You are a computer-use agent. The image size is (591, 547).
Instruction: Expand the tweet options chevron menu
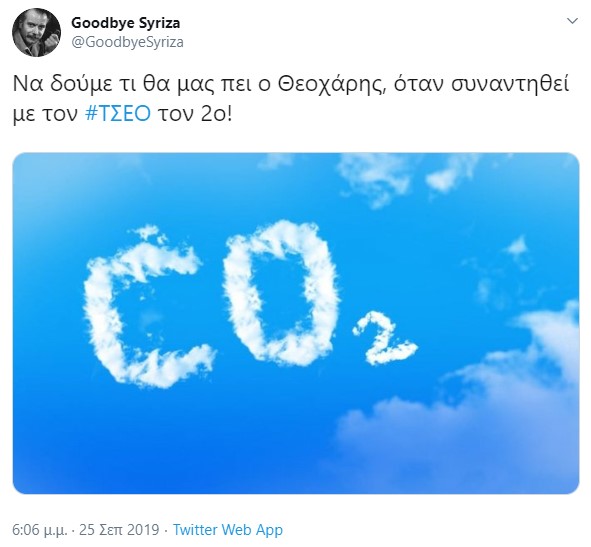click(573, 21)
